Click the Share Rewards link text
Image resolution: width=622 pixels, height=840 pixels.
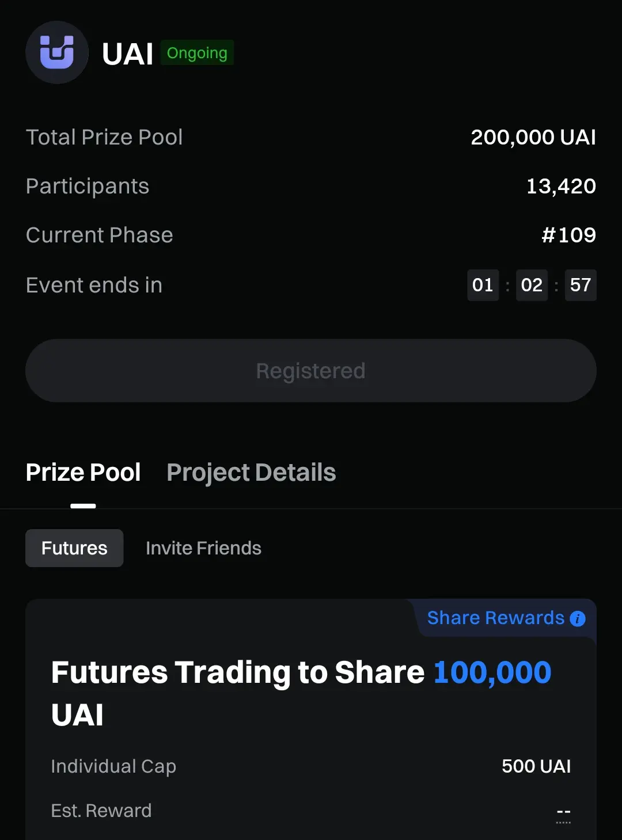(x=495, y=618)
